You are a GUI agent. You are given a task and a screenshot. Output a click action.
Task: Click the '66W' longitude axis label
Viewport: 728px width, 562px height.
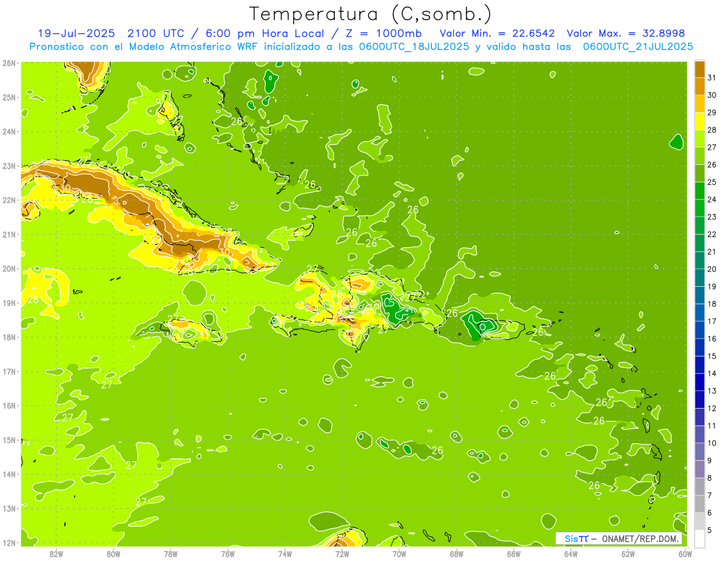(x=514, y=554)
